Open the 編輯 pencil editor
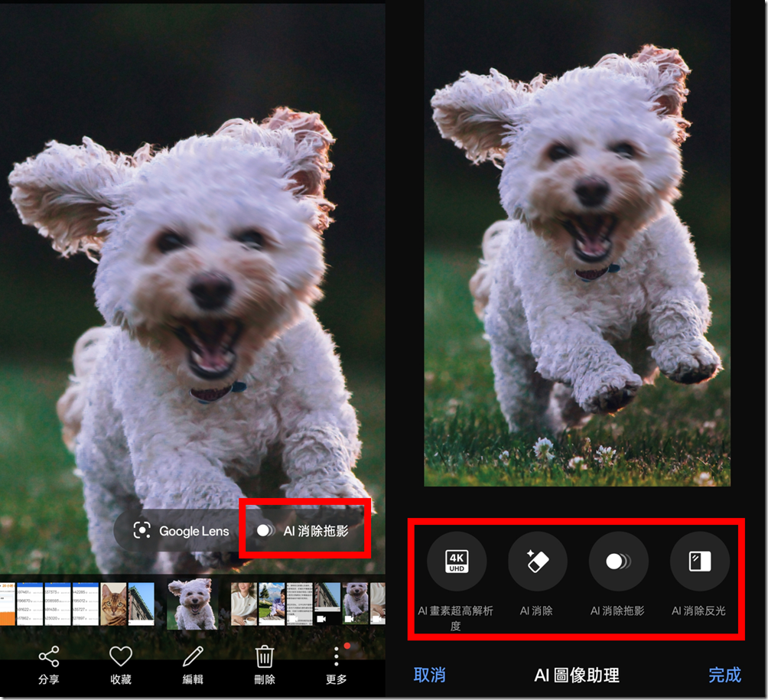Screen dimensions: 768x700 coord(193,665)
